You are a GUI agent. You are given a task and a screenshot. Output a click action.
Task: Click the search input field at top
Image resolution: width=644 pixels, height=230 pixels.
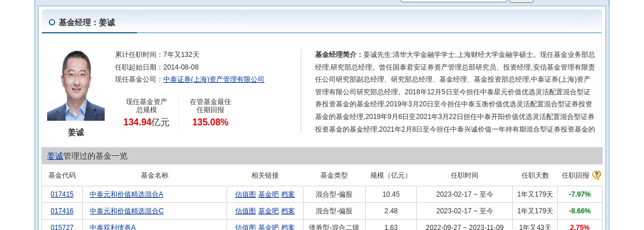point(454,1)
